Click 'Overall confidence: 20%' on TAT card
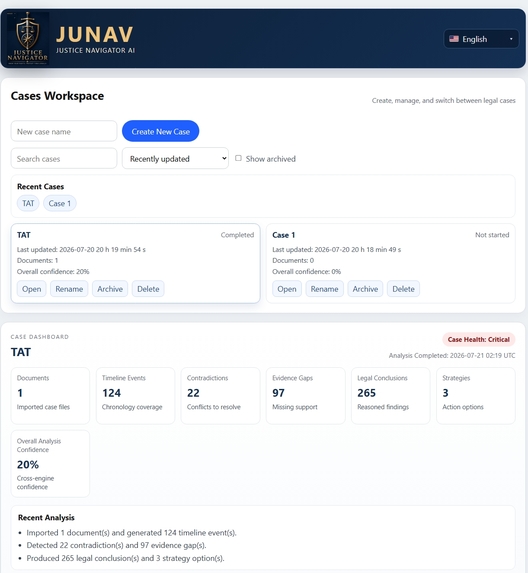 click(53, 272)
